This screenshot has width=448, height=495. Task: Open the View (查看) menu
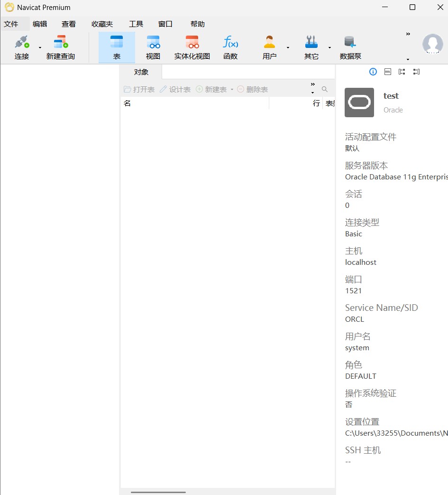click(69, 24)
